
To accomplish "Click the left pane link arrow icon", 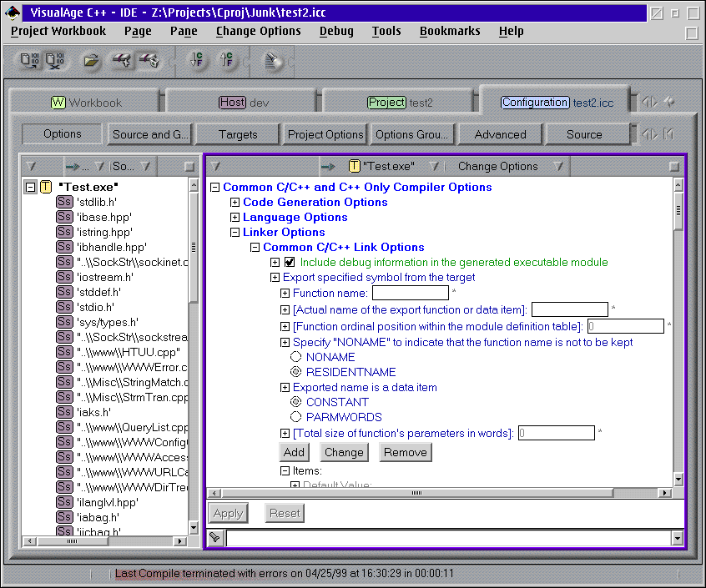I will [73, 167].
